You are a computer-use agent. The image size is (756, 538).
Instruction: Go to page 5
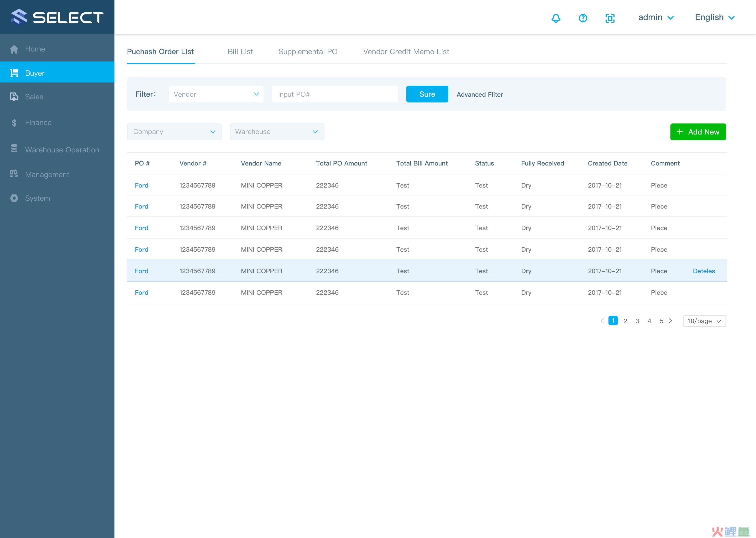pyautogui.click(x=661, y=321)
